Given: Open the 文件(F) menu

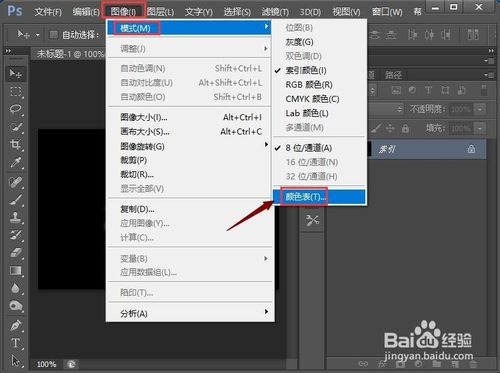Looking at the screenshot, I should (x=48, y=12).
